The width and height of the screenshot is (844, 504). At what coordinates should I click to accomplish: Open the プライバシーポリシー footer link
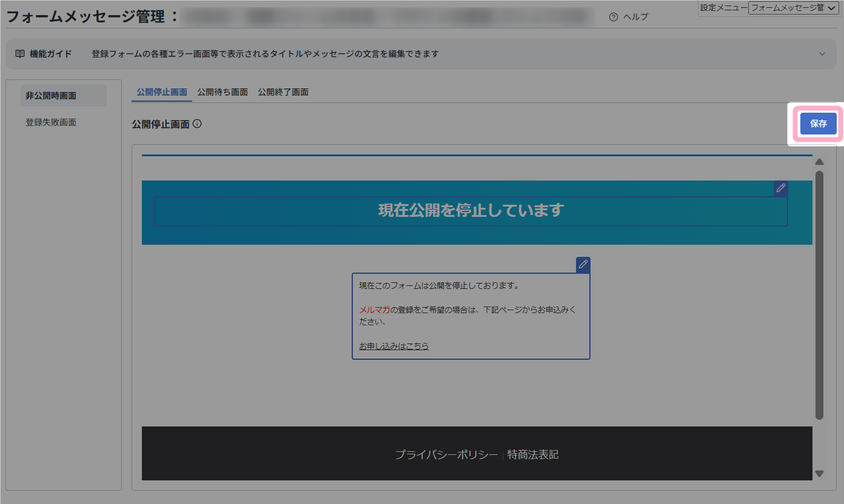coord(446,454)
